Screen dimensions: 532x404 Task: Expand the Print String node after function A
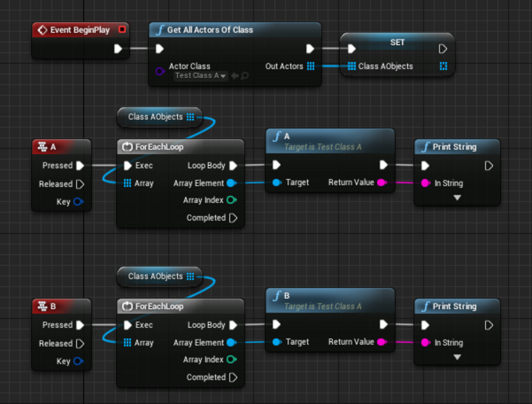point(458,197)
